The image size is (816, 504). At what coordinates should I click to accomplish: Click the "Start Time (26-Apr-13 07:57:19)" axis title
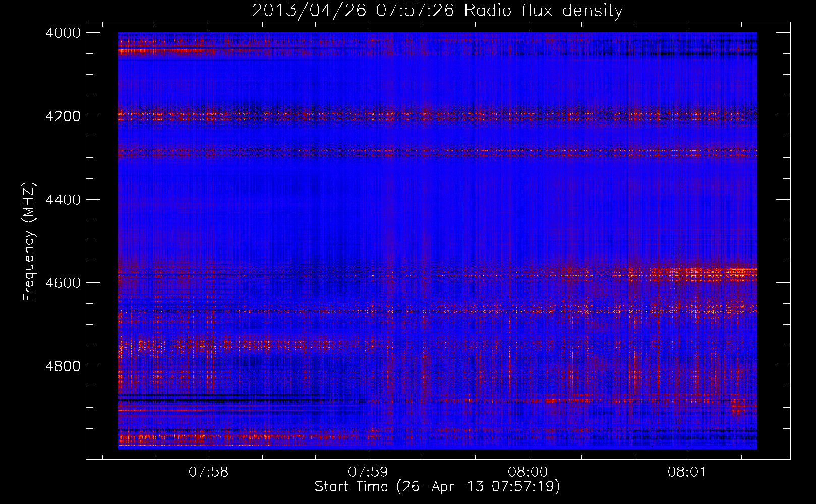(437, 487)
